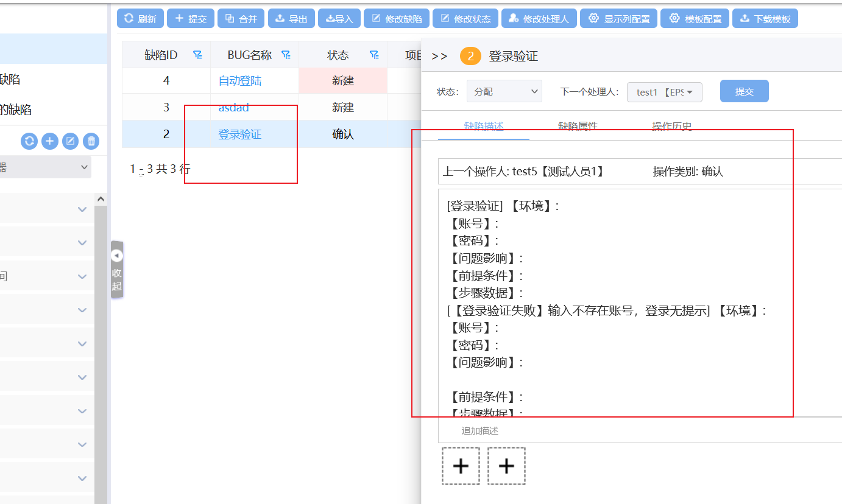
Task: Switch to the 缺陷属性 tab
Action: (578, 127)
